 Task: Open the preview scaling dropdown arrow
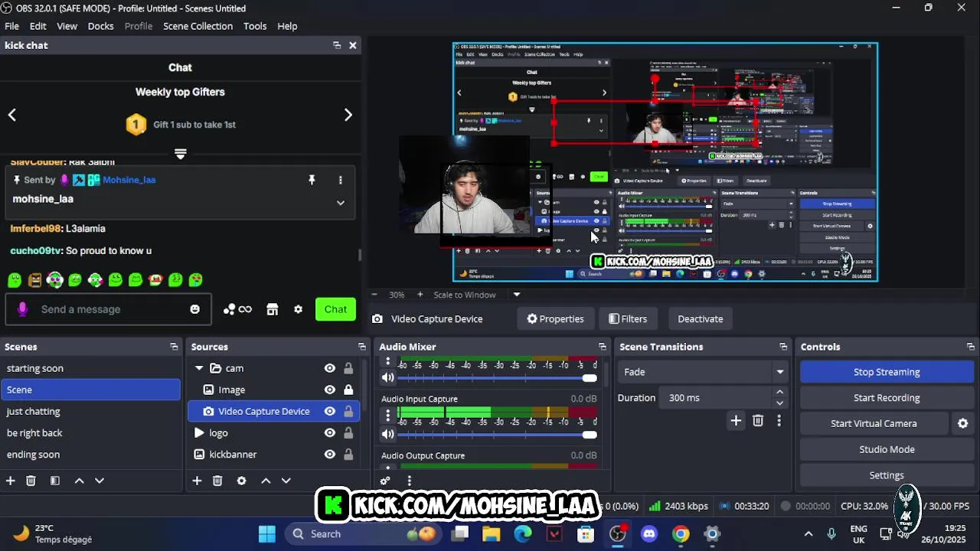pyautogui.click(x=517, y=295)
